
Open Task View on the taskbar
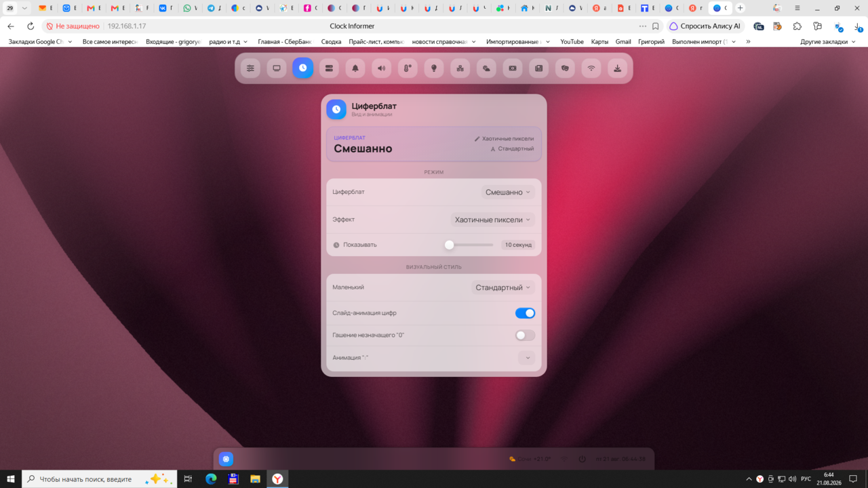(x=189, y=479)
